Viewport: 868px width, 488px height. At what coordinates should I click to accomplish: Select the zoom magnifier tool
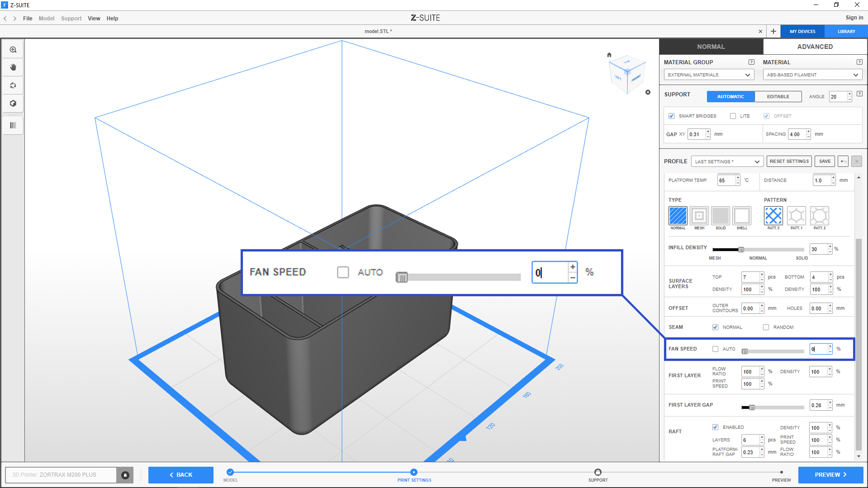(13, 50)
